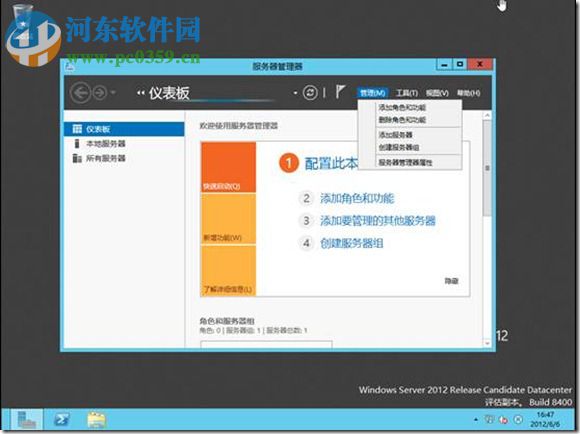Open the step 2 添加角色和功能 link
Image resolution: width=580 pixels, height=434 pixels.
point(357,199)
